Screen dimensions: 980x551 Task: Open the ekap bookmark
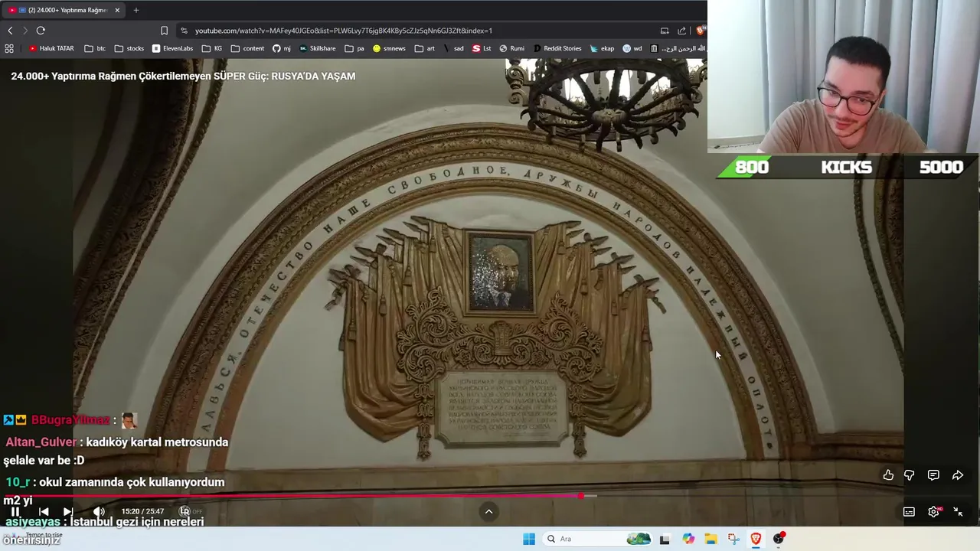pyautogui.click(x=602, y=48)
